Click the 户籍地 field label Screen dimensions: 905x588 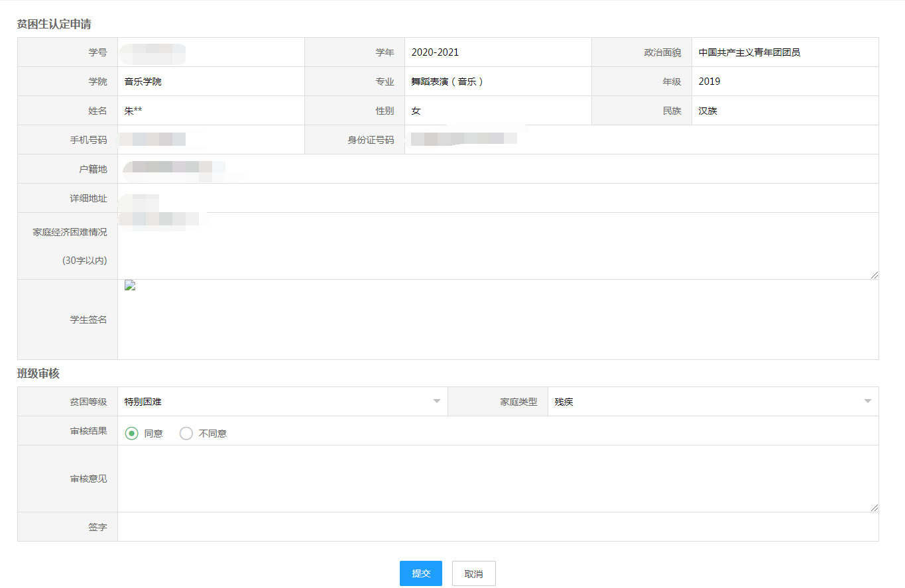tap(93, 169)
